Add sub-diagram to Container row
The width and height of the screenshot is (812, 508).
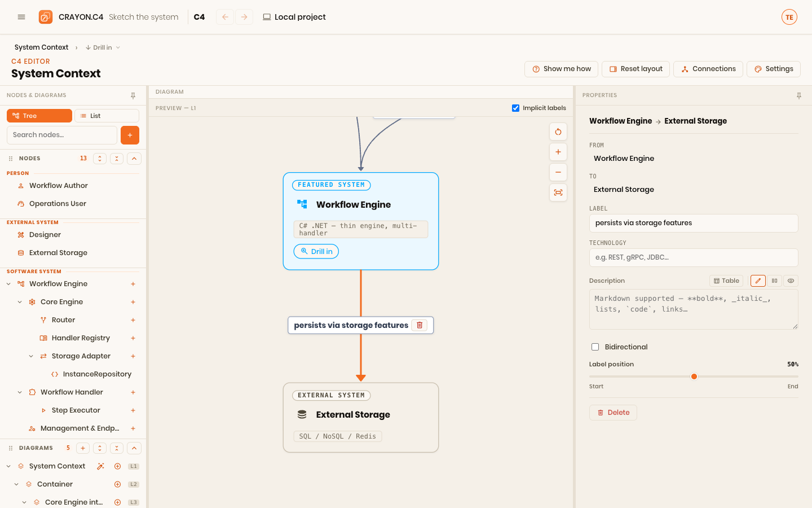117,484
